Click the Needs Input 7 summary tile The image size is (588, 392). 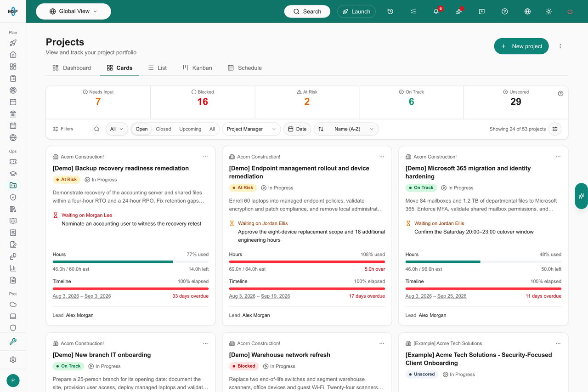(x=98, y=102)
